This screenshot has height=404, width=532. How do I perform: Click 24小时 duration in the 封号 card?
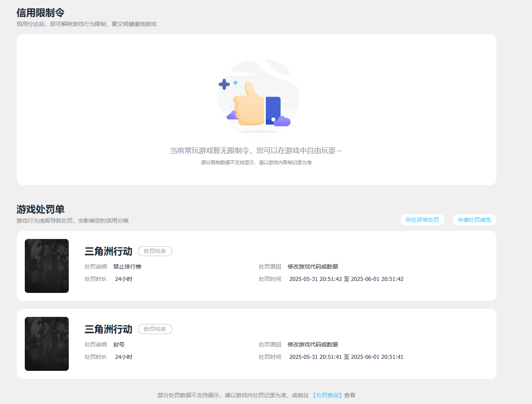pyautogui.click(x=124, y=357)
